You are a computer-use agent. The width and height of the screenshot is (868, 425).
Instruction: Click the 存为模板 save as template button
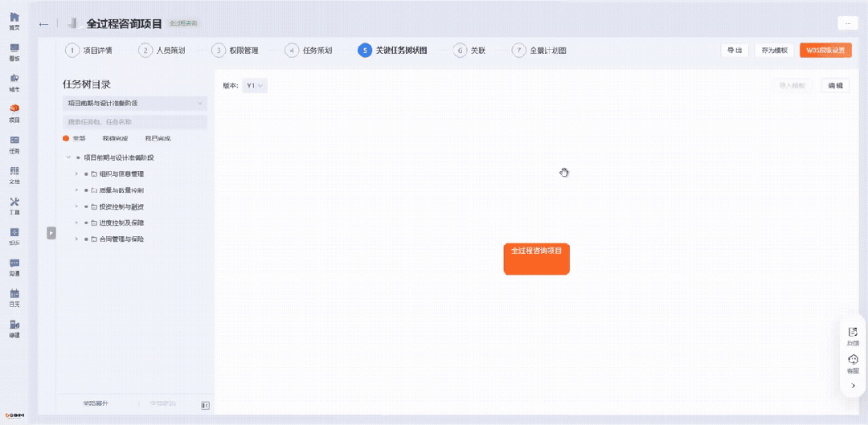(x=774, y=51)
